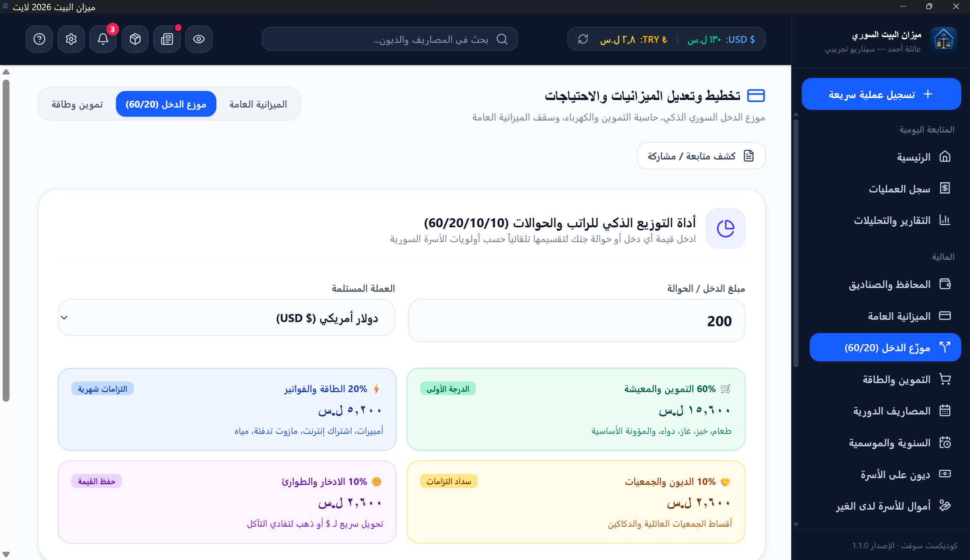Click the refresh exchange rates icon
This screenshot has height=560, width=970.
click(x=583, y=39)
